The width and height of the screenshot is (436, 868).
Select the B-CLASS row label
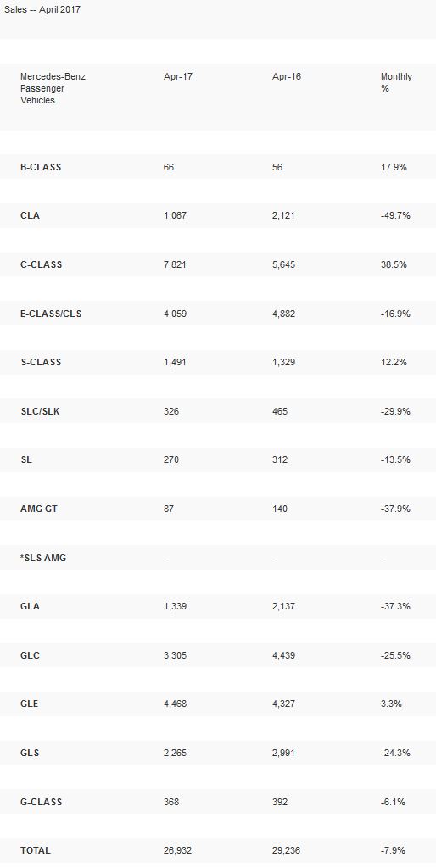41,167
